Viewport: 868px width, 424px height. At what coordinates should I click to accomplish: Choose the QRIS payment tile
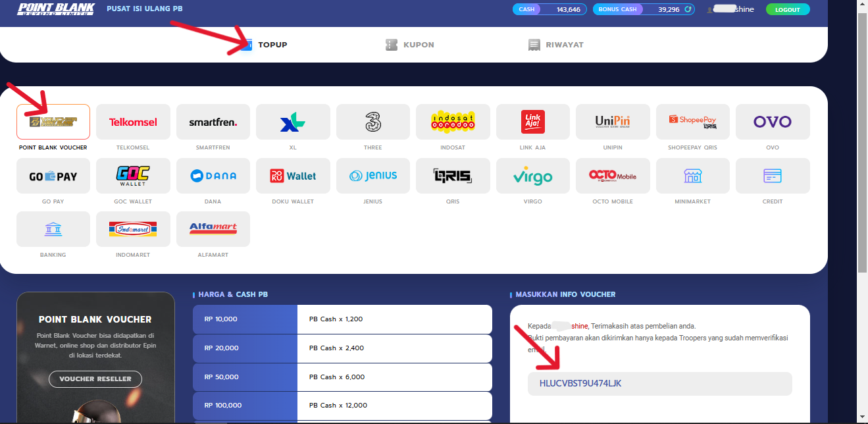tap(453, 176)
